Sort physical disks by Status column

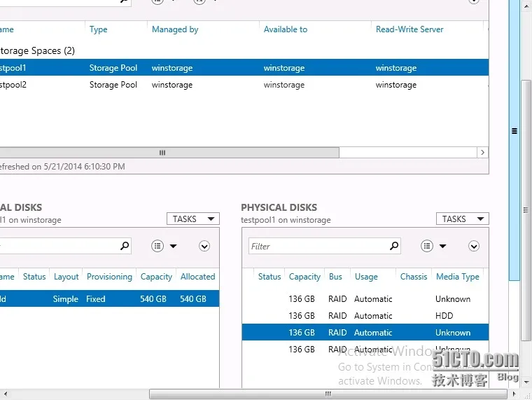269,277
